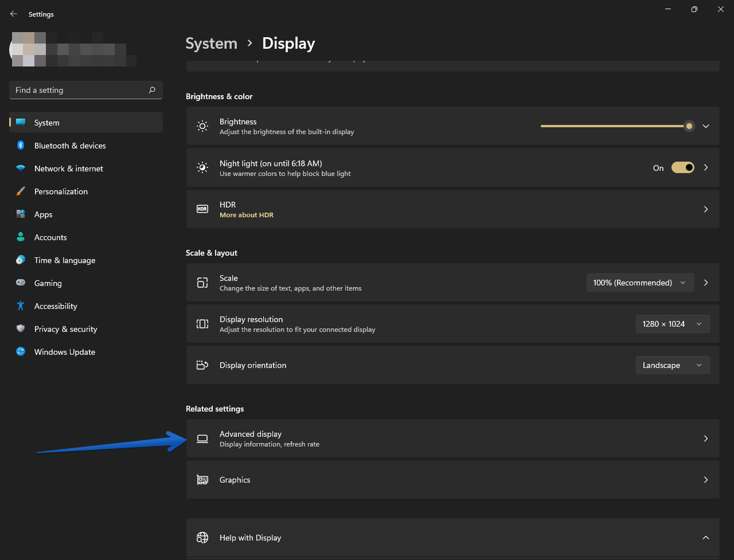Click the Personalization paintbrush icon
734x560 pixels.
coord(21,191)
